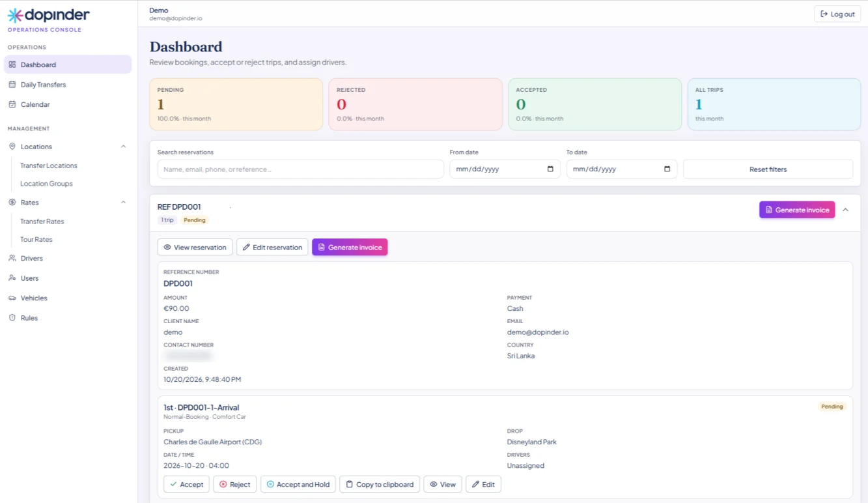
Task: Click the trip View button
Action: click(x=443, y=485)
